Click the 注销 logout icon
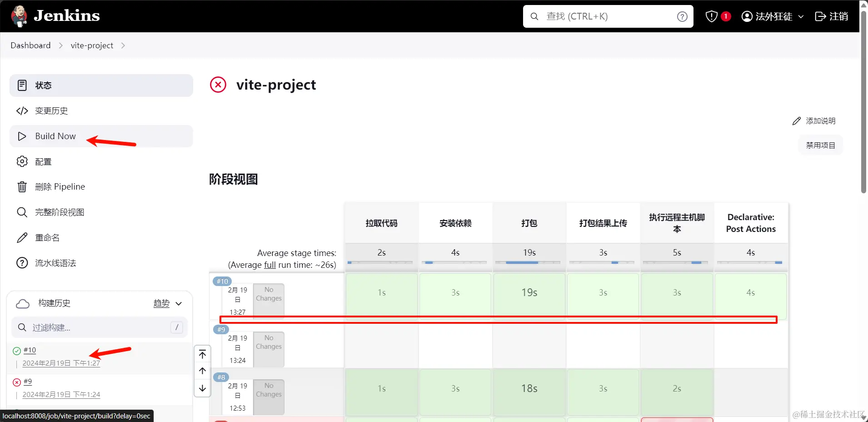This screenshot has width=868, height=422. click(820, 16)
